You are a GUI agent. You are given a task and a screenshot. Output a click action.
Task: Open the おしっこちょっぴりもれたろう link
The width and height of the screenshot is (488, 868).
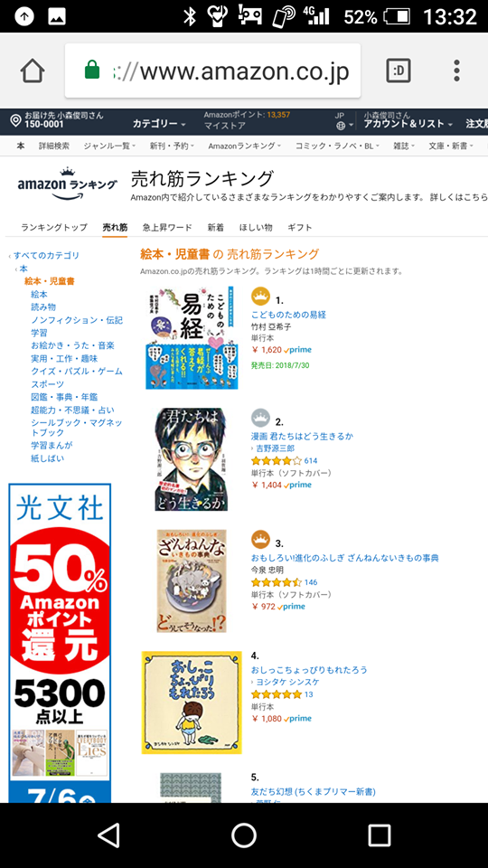[309, 670]
